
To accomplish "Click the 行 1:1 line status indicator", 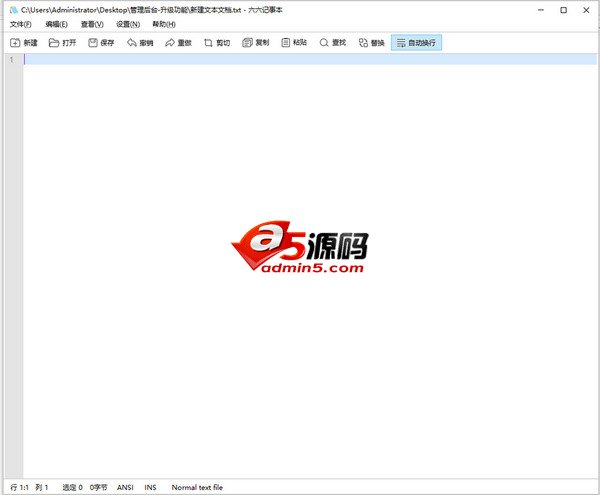I will (19, 487).
